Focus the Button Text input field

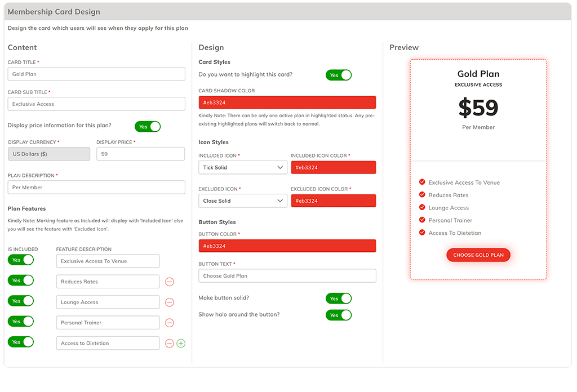[x=287, y=276]
